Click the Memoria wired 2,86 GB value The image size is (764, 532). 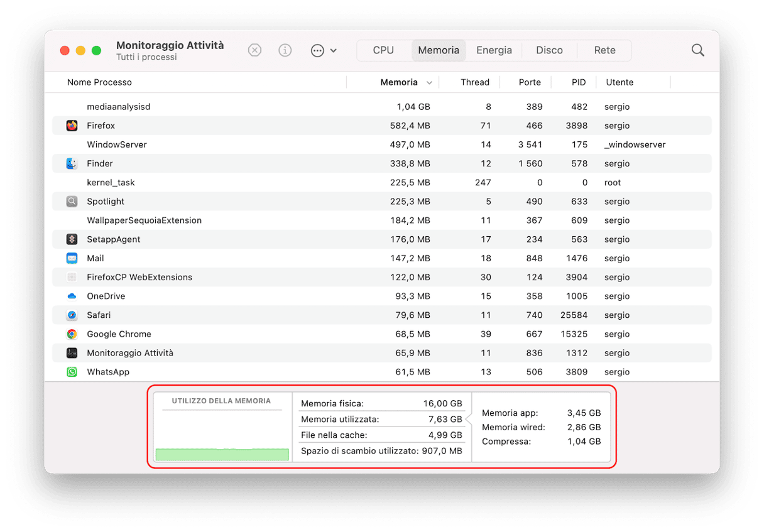584,427
